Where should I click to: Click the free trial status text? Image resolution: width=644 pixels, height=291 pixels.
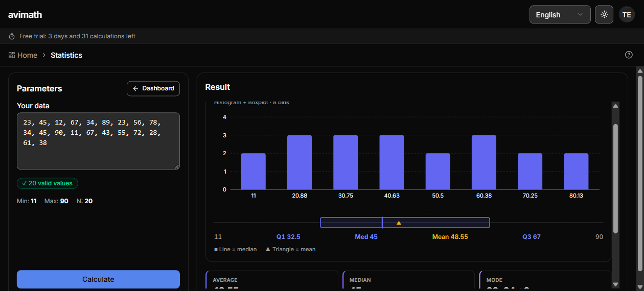pyautogui.click(x=77, y=36)
